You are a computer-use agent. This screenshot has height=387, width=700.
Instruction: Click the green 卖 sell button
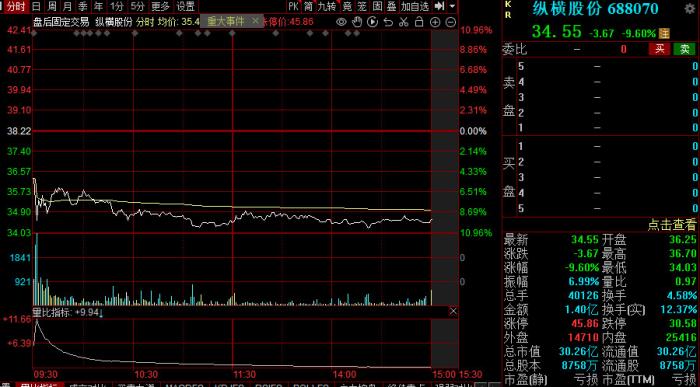point(684,49)
